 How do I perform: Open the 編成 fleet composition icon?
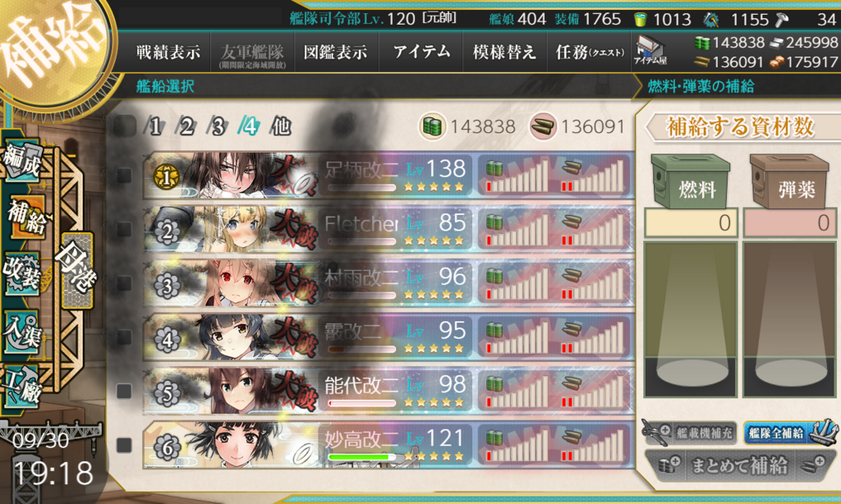click(x=21, y=161)
